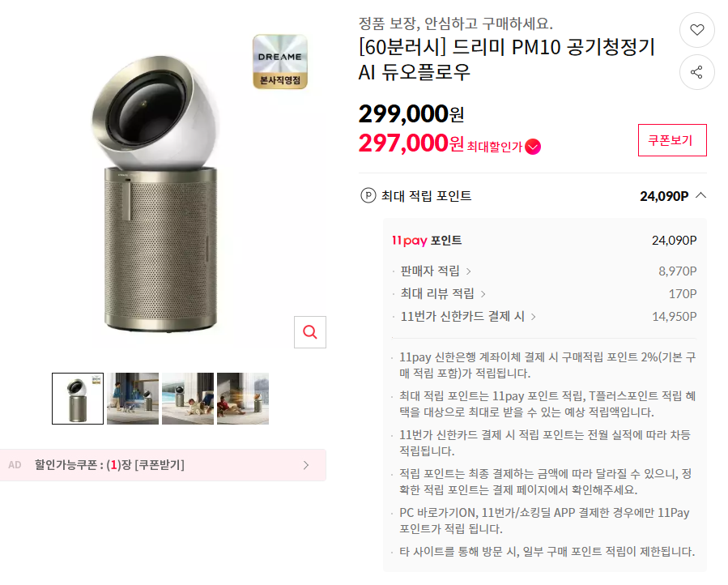
Task: Select the fourth product thumbnail
Action: pos(243,399)
